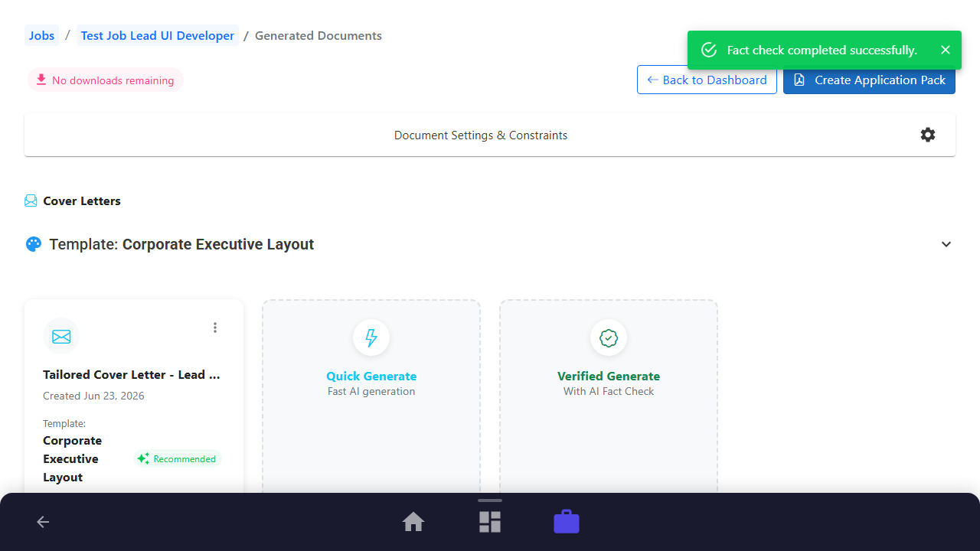980x551 pixels.
Task: Click Create Application Pack button
Action: tap(869, 80)
